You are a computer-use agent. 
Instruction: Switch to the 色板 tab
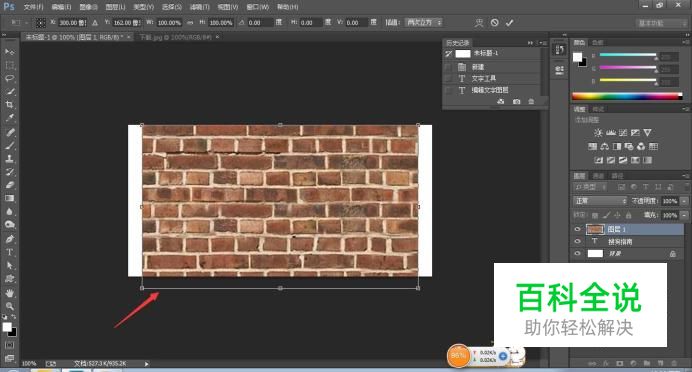click(597, 42)
